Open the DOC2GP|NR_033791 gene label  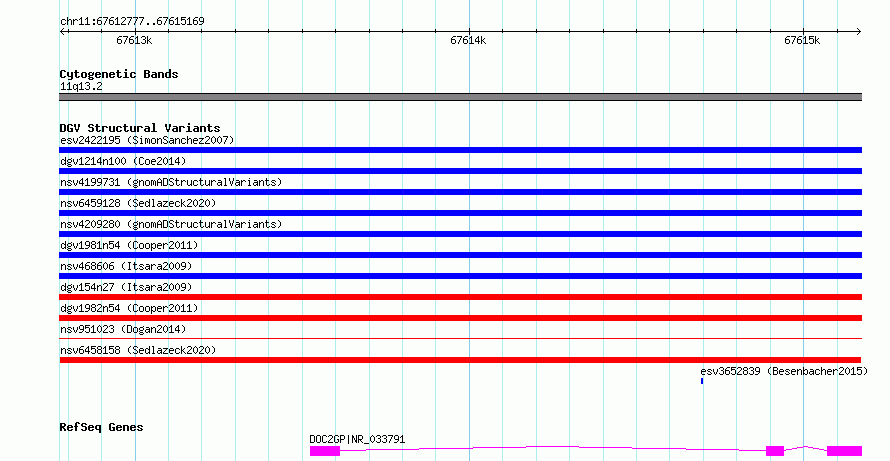click(x=357, y=439)
